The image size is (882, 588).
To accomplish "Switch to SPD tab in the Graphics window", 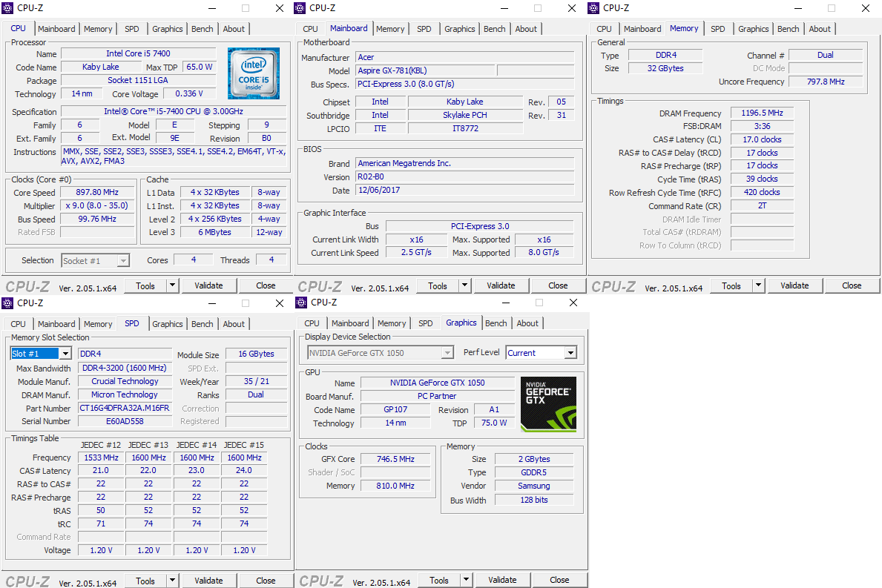I will [426, 323].
